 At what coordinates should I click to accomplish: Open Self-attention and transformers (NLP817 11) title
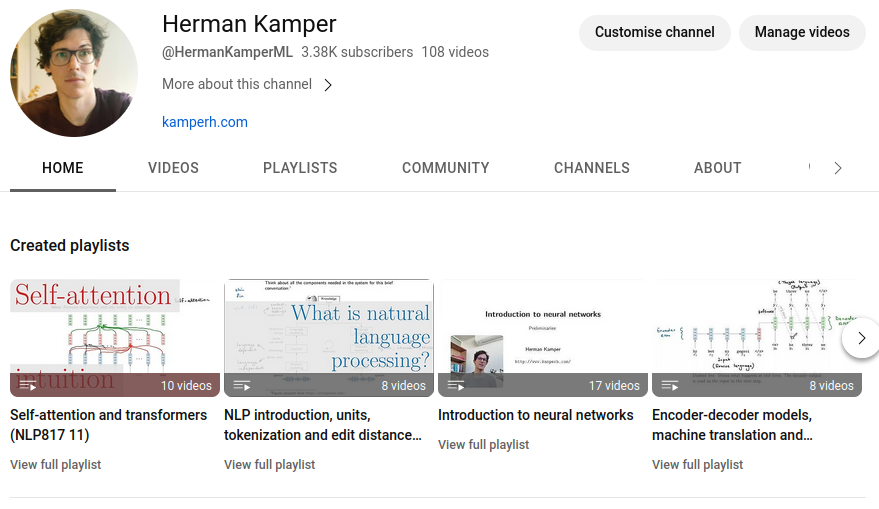coord(109,425)
